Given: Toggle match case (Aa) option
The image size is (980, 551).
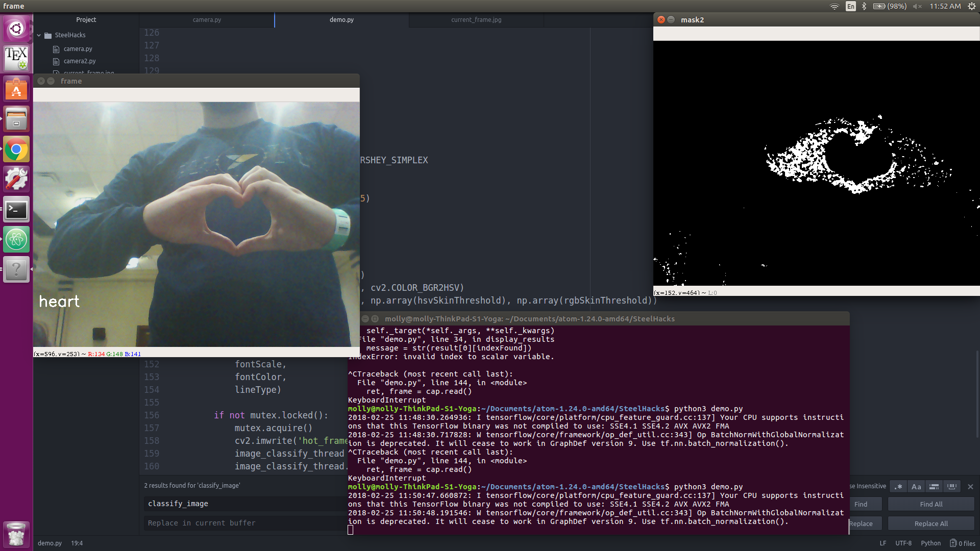Looking at the screenshot, I should (x=916, y=487).
